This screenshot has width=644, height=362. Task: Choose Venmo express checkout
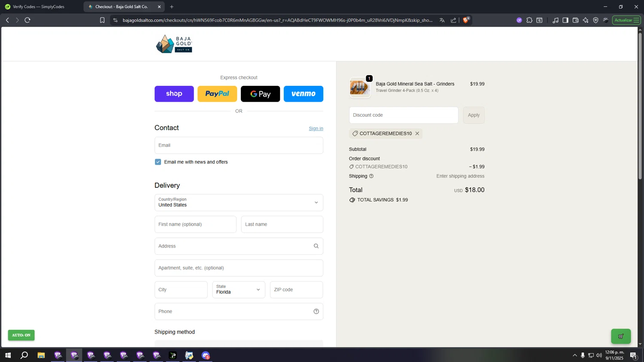pyautogui.click(x=304, y=94)
